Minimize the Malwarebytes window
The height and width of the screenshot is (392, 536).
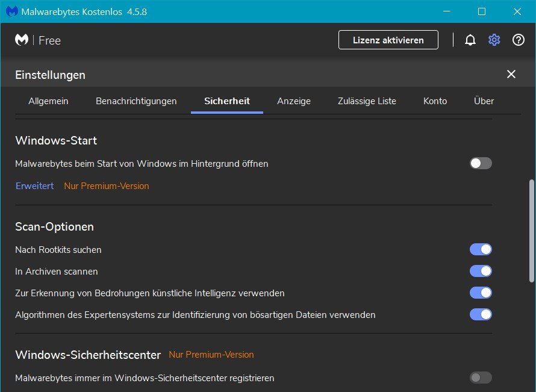point(446,11)
